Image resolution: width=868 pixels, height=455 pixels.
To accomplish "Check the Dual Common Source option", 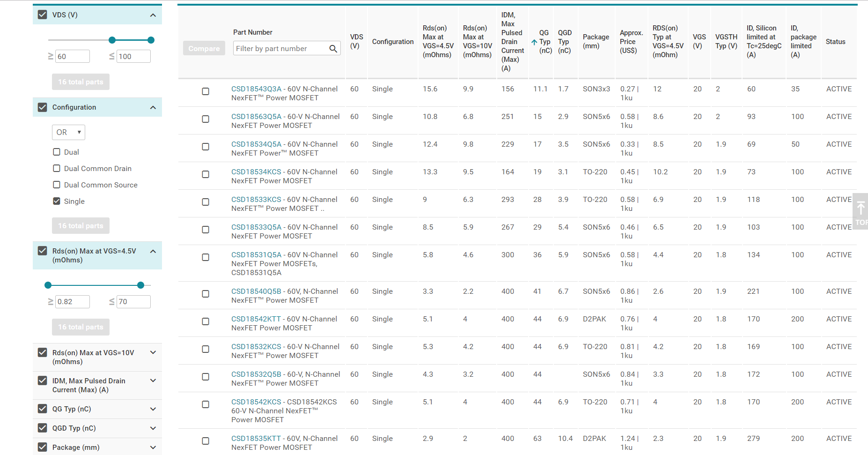I will (57, 185).
